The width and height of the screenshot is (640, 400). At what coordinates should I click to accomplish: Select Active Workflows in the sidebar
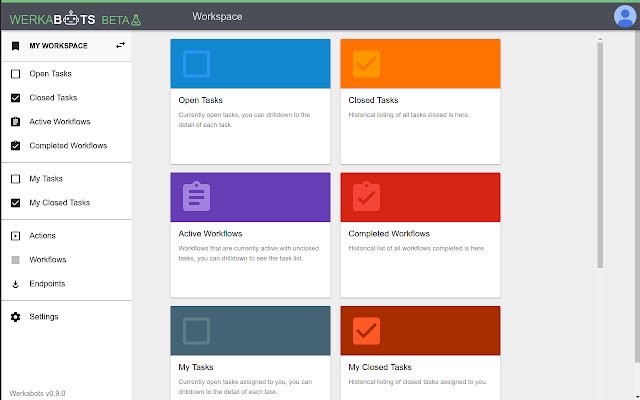coord(66,122)
